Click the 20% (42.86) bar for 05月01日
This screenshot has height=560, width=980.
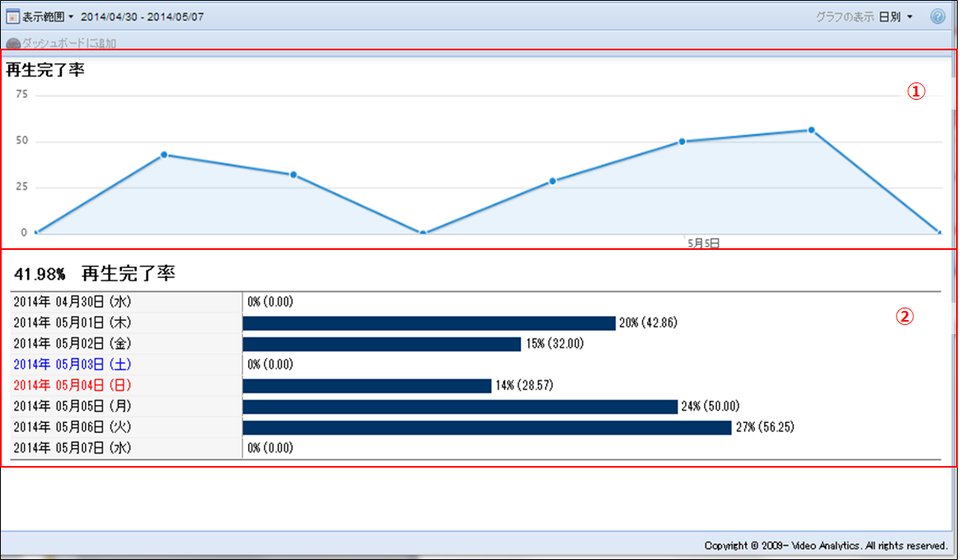point(429,322)
